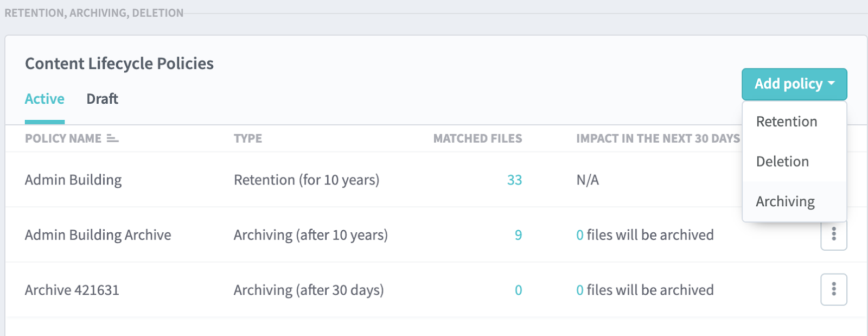Click matched files count for Archive 421631
Viewport: 868px width, 336px height.
point(518,290)
